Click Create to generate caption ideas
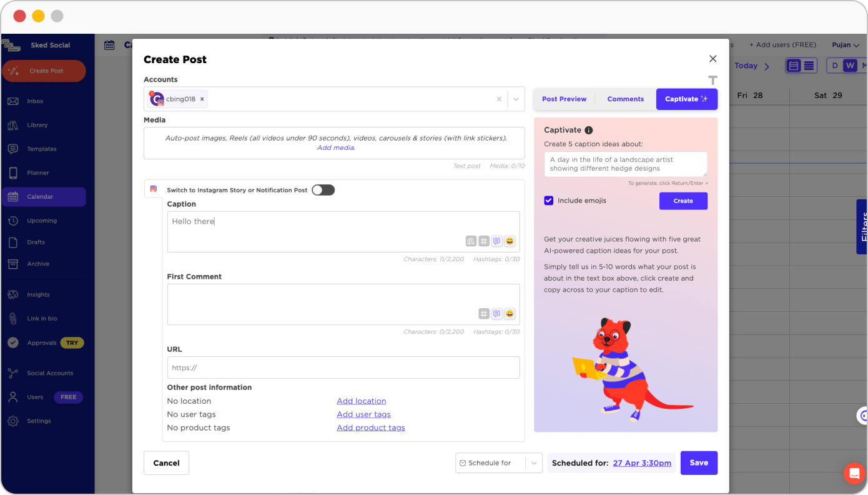Screen dimensions: 868x495 point(683,201)
